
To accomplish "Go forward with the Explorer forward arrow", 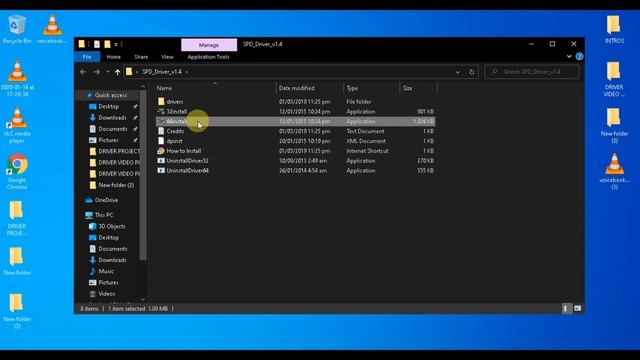I will pos(97,72).
